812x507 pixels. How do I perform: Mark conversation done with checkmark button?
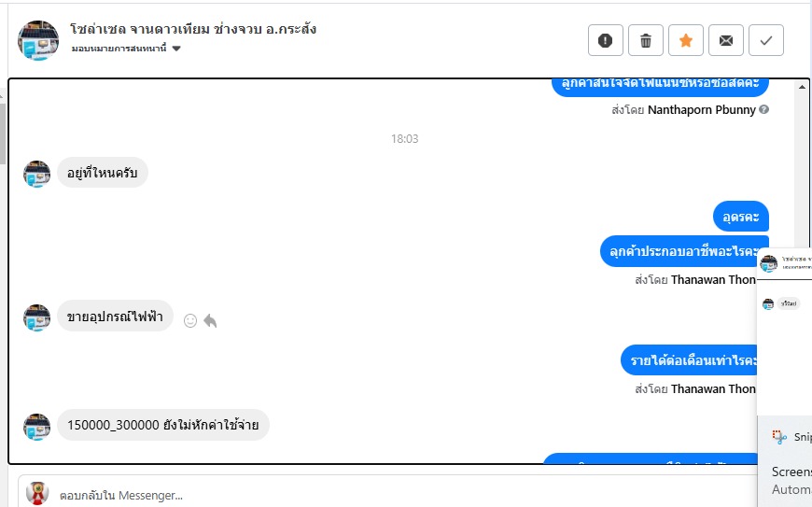[x=766, y=40]
